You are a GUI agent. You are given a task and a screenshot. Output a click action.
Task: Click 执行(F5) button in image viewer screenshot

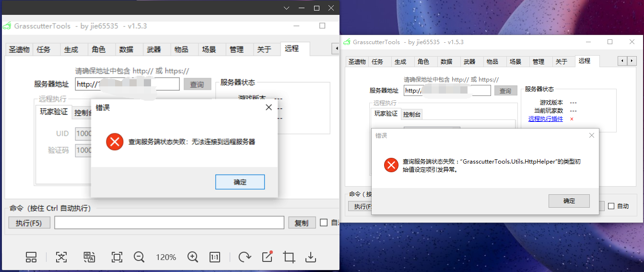[x=29, y=223]
